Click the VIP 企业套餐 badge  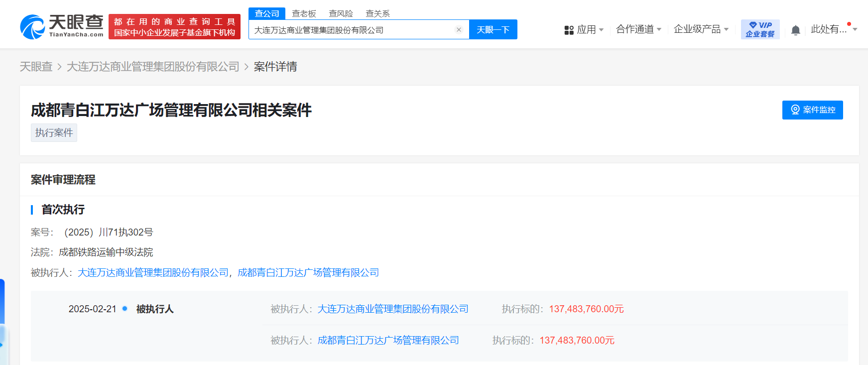pyautogui.click(x=760, y=29)
